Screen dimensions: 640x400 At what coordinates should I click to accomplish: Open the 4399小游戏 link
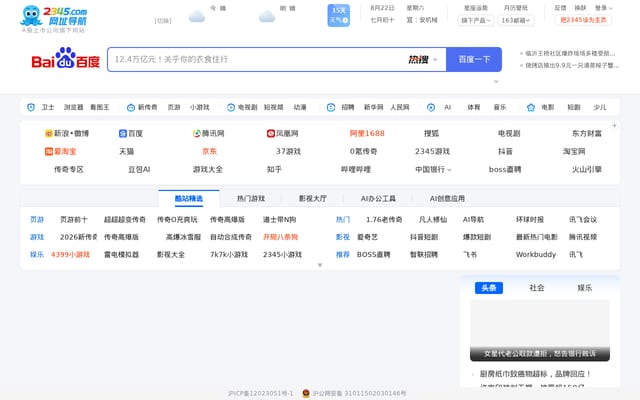[x=70, y=255]
